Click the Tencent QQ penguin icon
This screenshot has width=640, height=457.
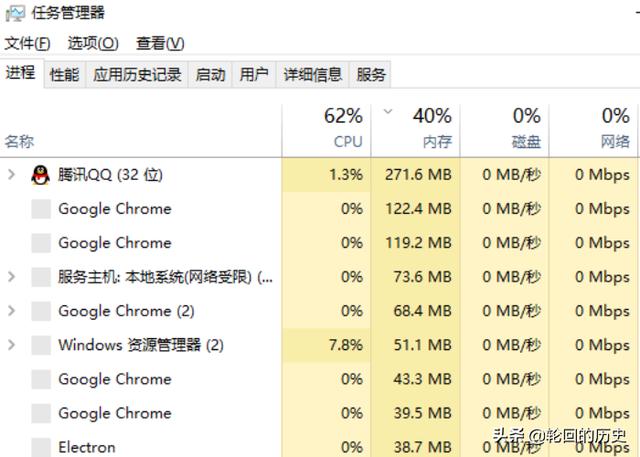pyautogui.click(x=40, y=175)
